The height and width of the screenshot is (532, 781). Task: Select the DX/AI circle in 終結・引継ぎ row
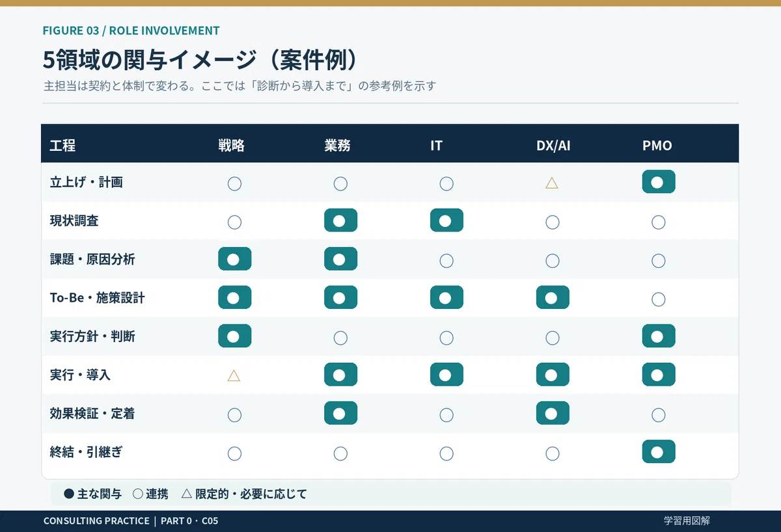(553, 453)
